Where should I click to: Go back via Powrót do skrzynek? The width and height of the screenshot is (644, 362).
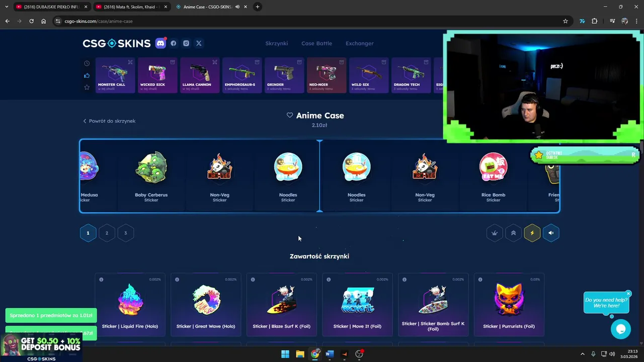click(109, 121)
